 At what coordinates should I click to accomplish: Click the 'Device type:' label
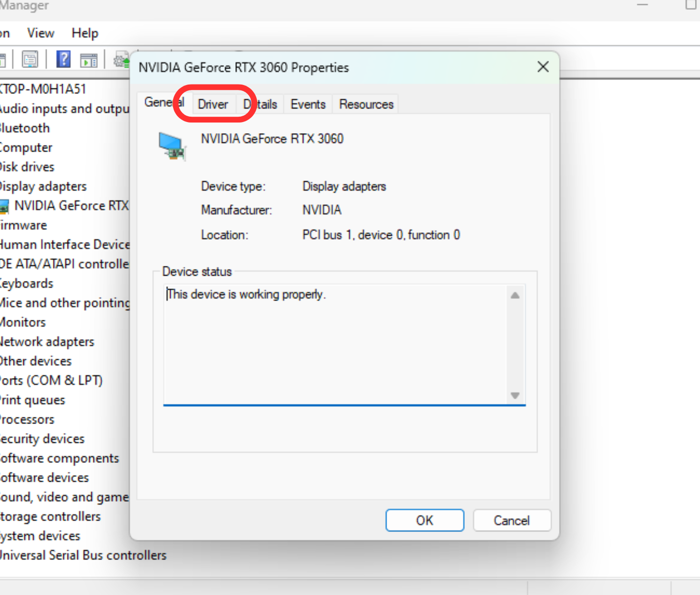pos(233,186)
